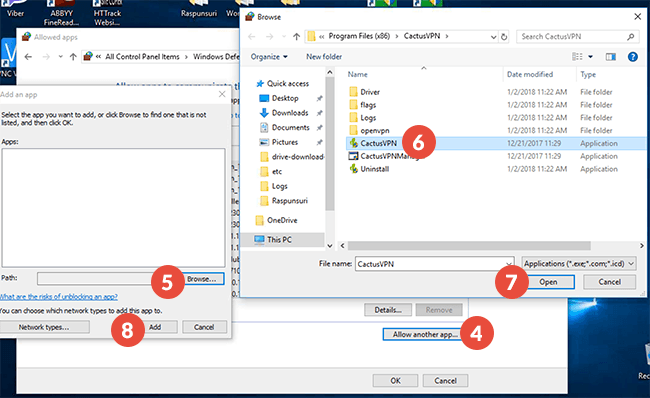Open Viber desktop shortcut

click(15, 9)
